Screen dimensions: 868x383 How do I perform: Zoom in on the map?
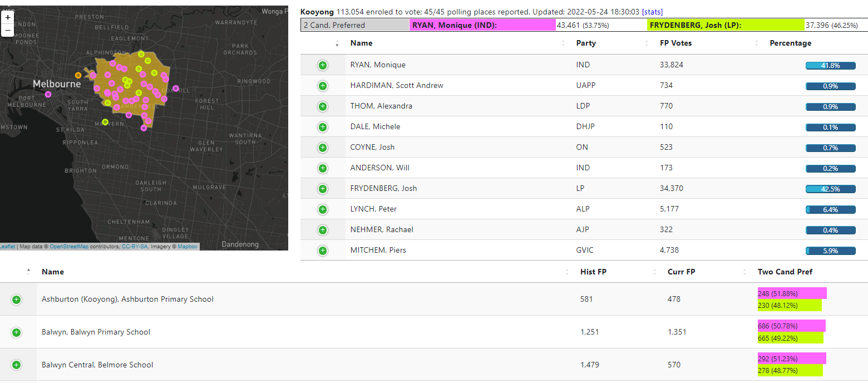point(8,17)
